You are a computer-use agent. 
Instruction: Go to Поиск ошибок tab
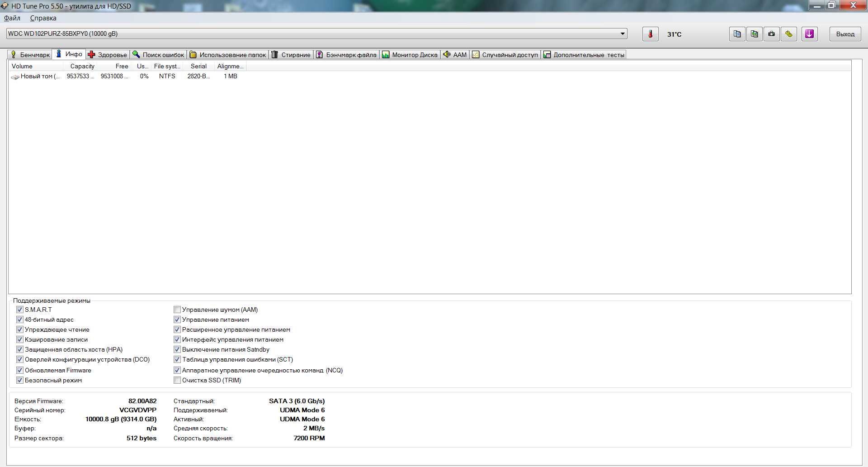pos(158,55)
